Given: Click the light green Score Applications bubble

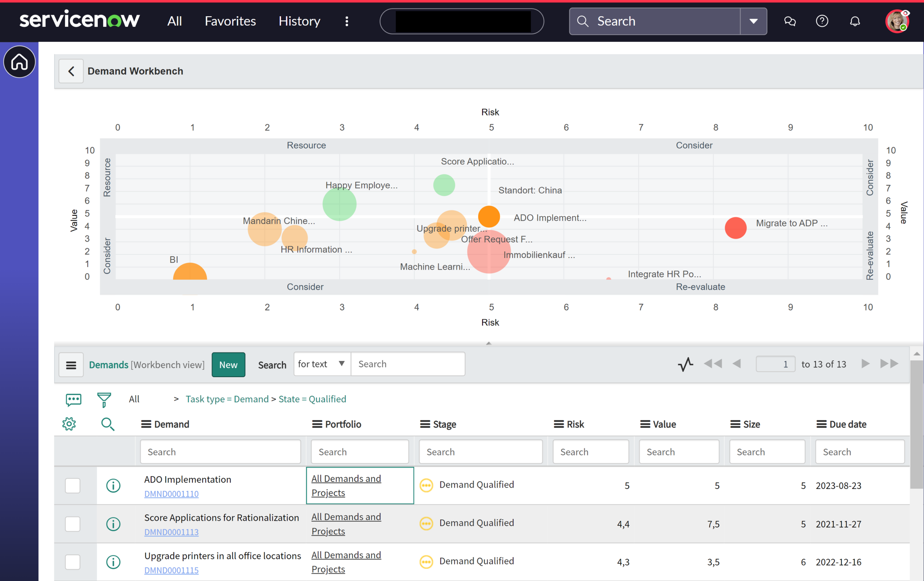Looking at the screenshot, I should pyautogui.click(x=444, y=185).
